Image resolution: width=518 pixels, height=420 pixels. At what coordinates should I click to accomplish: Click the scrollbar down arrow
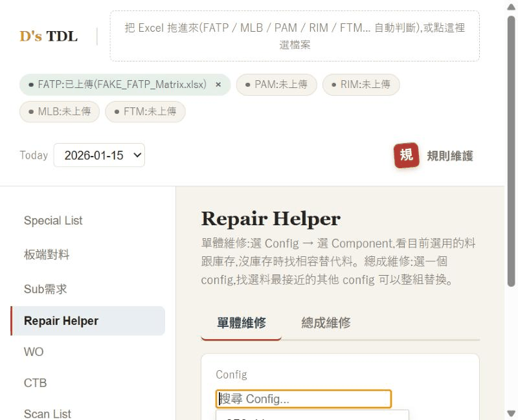coord(512,413)
